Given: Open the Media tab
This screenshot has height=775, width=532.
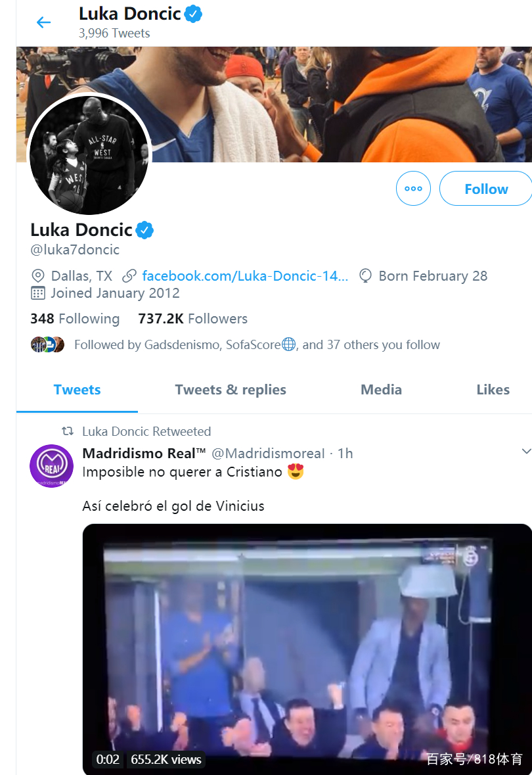Looking at the screenshot, I should click(381, 390).
